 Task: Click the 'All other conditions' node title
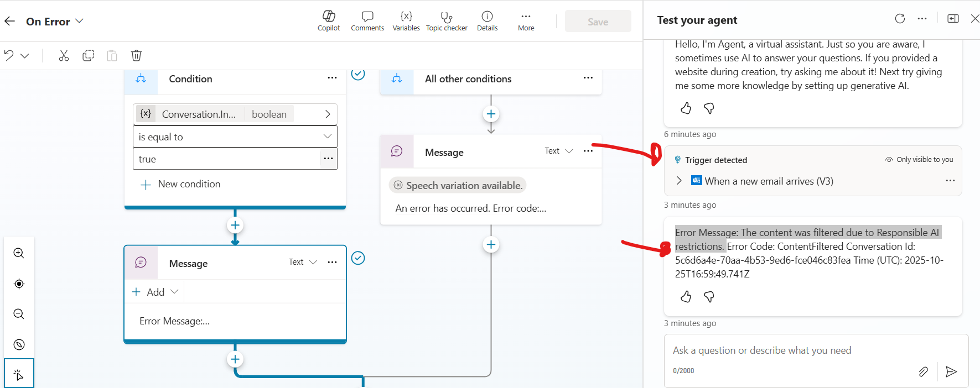click(x=468, y=79)
